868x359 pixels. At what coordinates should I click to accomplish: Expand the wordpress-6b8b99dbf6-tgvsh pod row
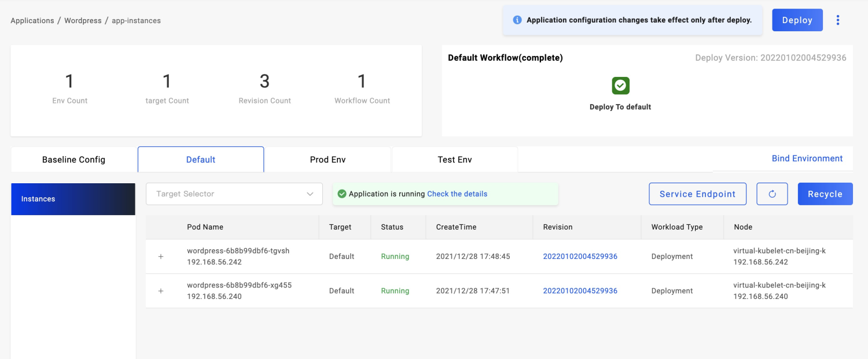coord(161,257)
